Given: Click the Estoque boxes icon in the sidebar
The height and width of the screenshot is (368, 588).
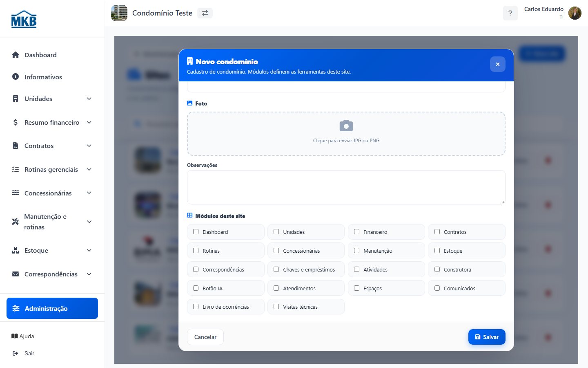Looking at the screenshot, I should coord(16,250).
